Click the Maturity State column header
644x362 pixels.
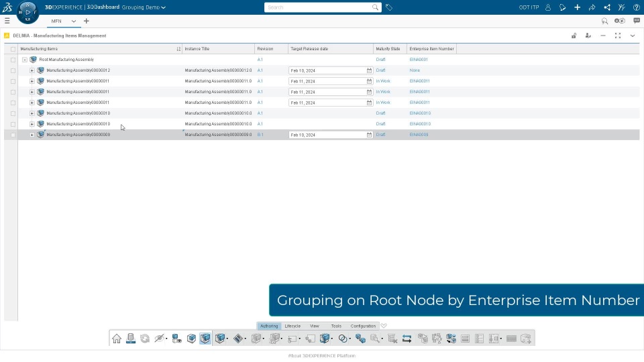coord(390,49)
